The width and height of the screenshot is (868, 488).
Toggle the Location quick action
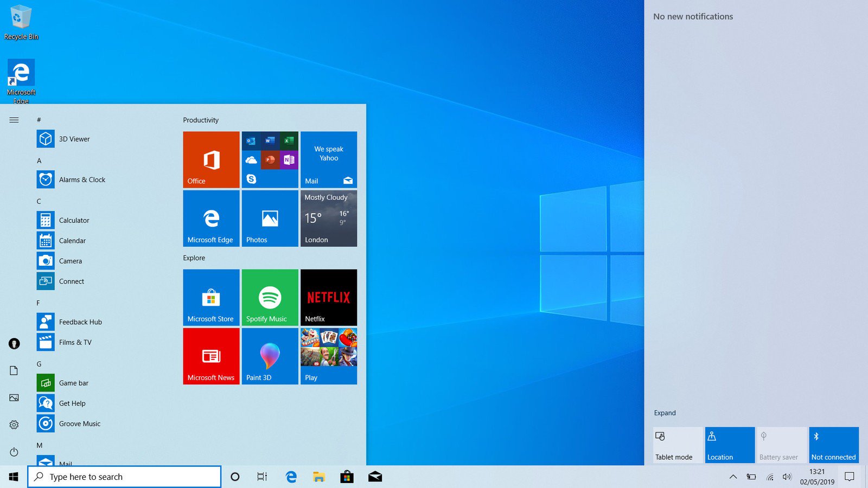pos(729,444)
